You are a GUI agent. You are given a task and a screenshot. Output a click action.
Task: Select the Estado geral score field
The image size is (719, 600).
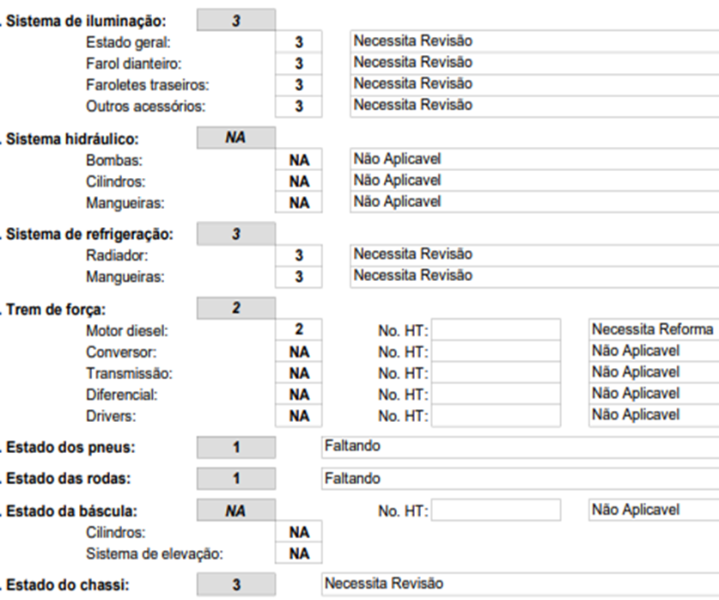[x=299, y=42]
